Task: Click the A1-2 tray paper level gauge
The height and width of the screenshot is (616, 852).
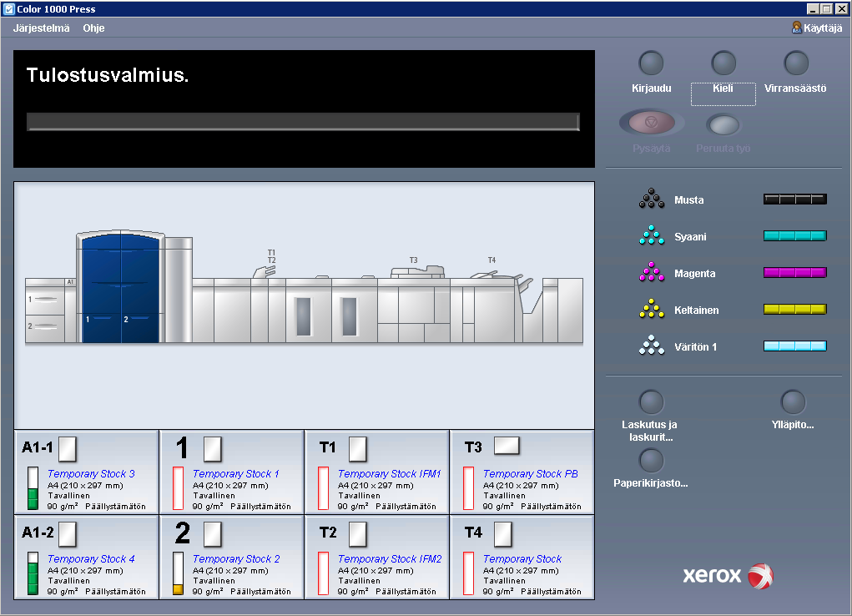Action: pyautogui.click(x=33, y=573)
